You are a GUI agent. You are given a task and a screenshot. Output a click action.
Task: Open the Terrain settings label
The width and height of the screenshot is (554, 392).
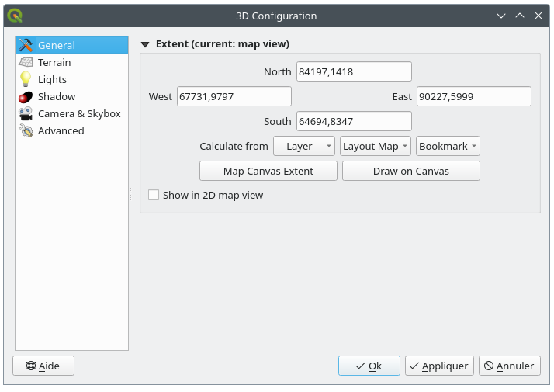pyautogui.click(x=54, y=62)
